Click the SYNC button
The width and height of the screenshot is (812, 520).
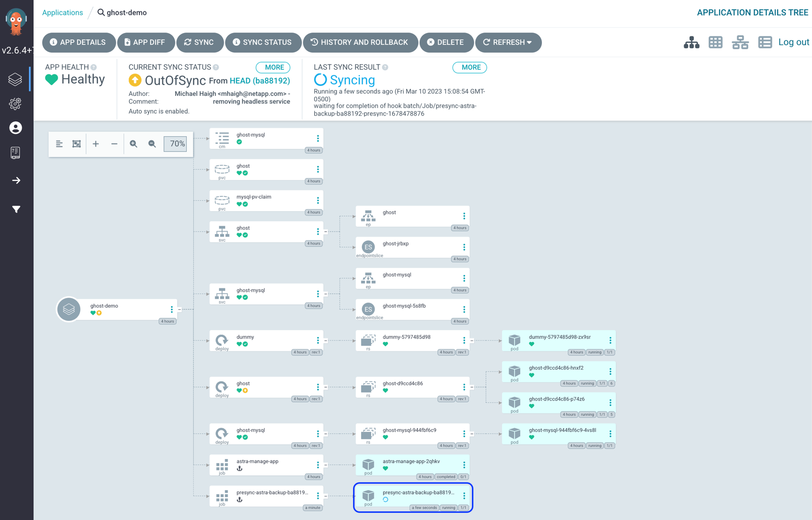[200, 42]
